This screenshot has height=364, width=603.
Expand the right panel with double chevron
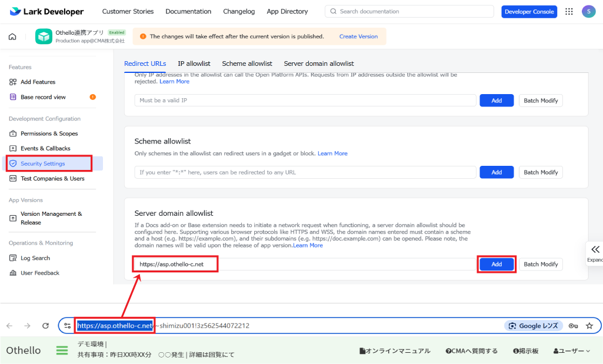[x=595, y=250]
